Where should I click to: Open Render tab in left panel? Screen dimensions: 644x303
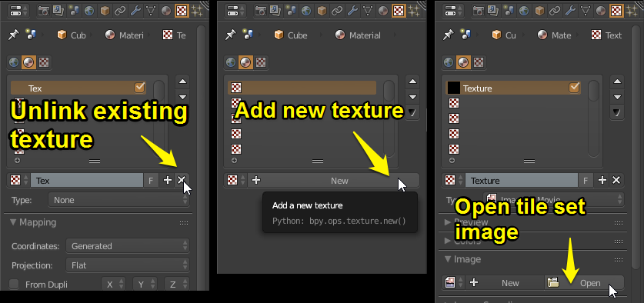(x=44, y=11)
